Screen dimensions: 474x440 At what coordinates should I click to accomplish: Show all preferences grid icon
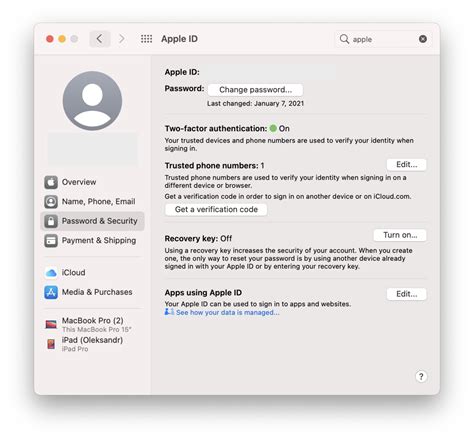(x=146, y=39)
